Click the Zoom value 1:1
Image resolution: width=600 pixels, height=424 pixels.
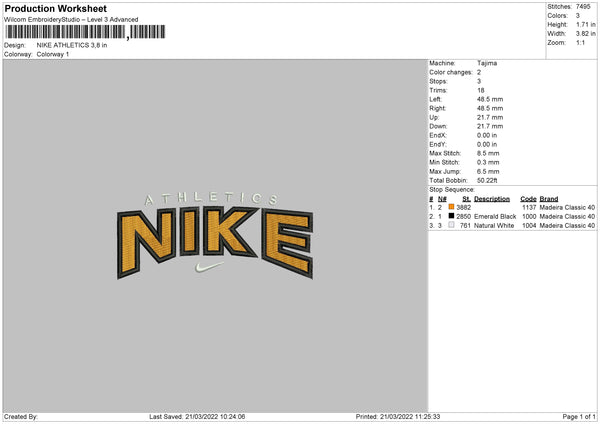pyautogui.click(x=580, y=42)
